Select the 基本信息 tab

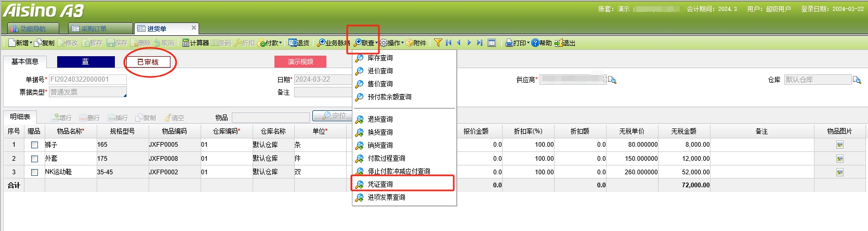tap(25, 61)
